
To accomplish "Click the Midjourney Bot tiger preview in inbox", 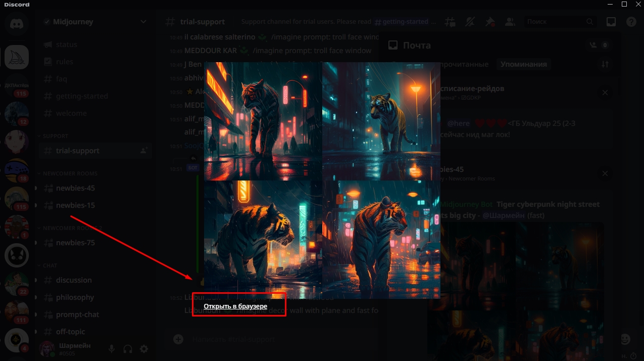I will pyautogui.click(x=515, y=291).
